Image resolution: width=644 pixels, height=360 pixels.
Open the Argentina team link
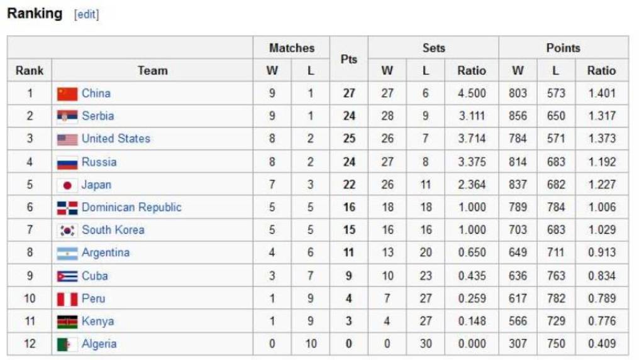(x=106, y=253)
